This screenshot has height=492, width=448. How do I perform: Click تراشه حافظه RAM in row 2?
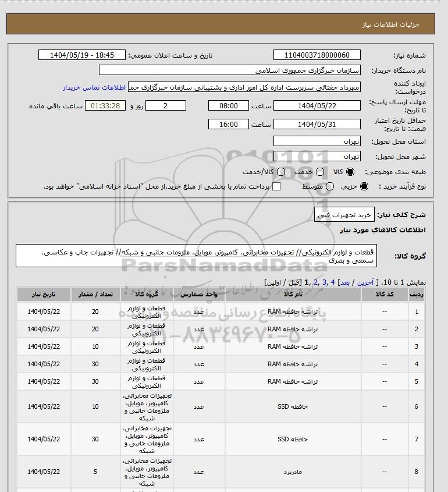pyautogui.click(x=293, y=329)
